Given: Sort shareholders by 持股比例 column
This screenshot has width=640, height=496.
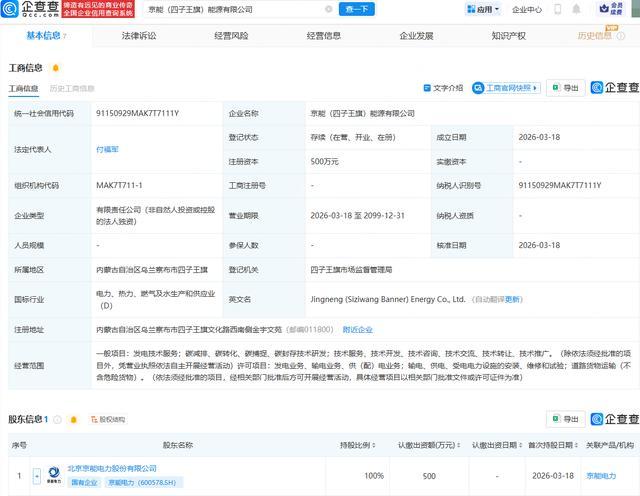Looking at the screenshot, I should [358, 445].
